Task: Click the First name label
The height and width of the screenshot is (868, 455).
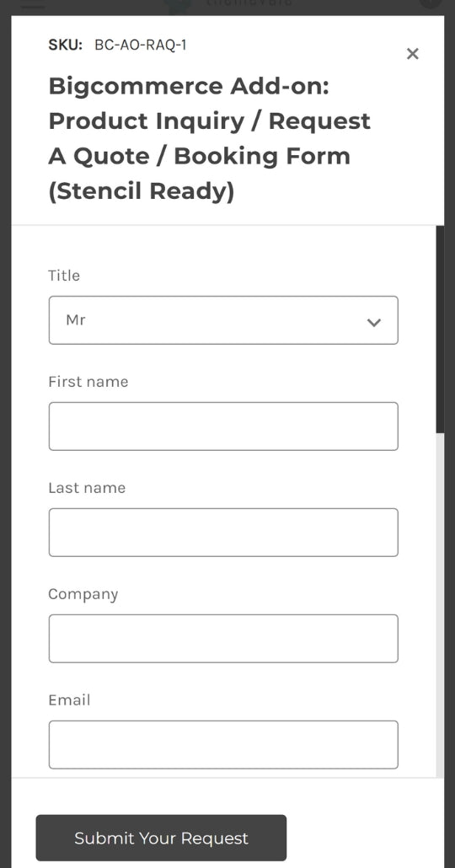Action: (x=88, y=382)
